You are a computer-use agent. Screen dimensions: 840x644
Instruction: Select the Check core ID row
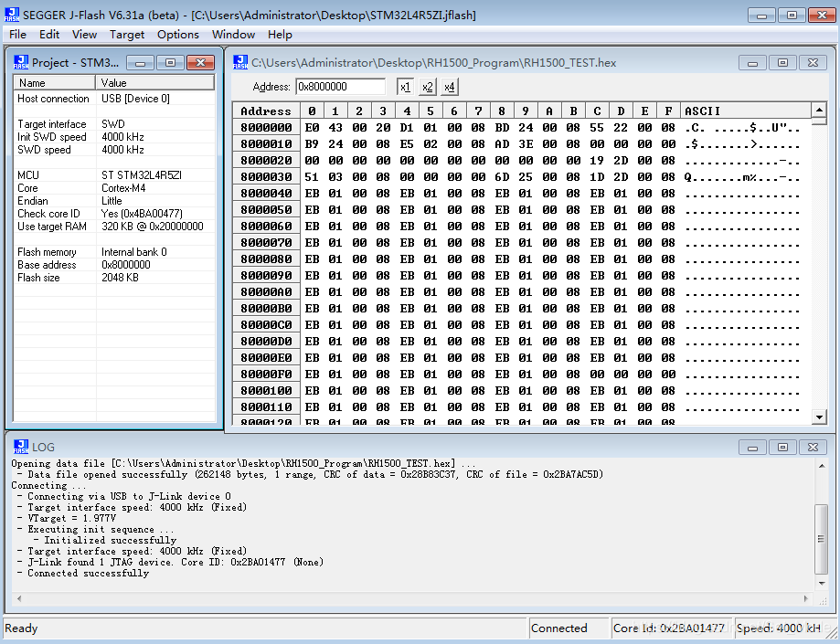pos(114,214)
